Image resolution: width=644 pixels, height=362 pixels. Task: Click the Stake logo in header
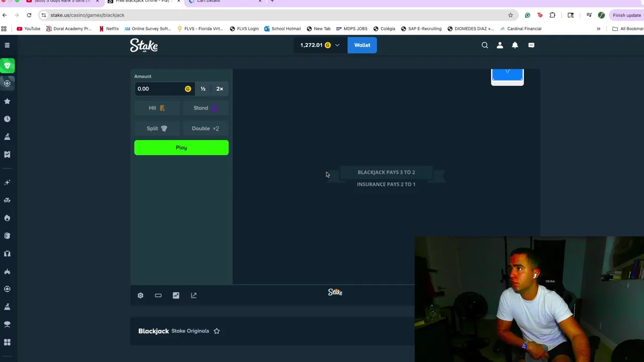pos(144,45)
